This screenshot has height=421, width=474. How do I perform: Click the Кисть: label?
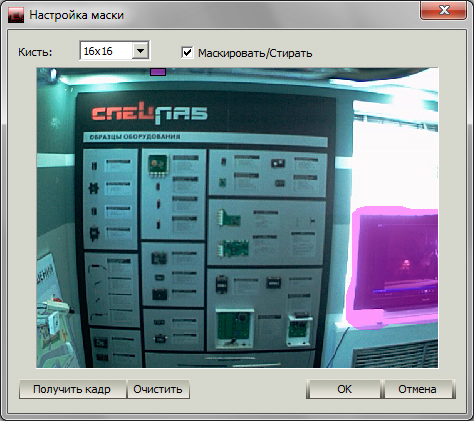(35, 52)
